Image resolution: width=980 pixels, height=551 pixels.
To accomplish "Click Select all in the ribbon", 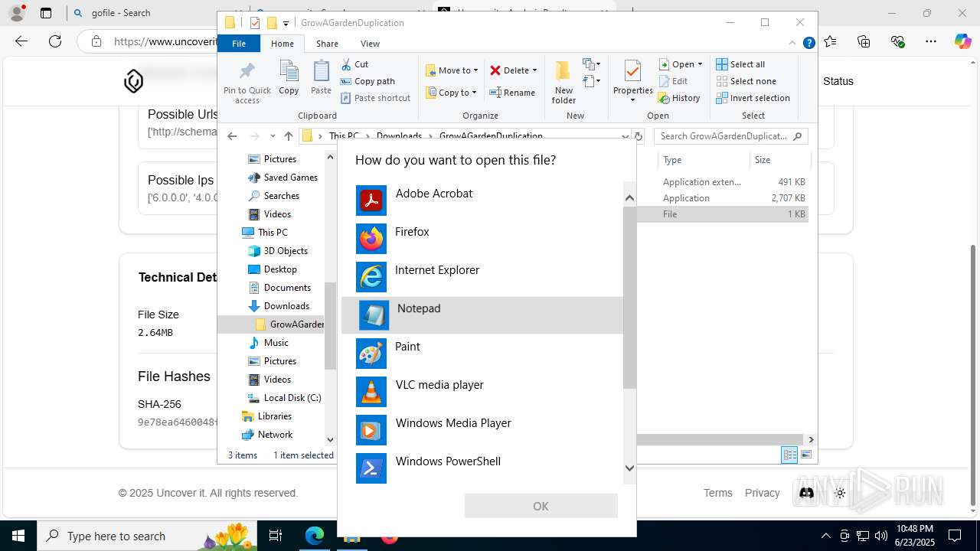I will click(740, 64).
